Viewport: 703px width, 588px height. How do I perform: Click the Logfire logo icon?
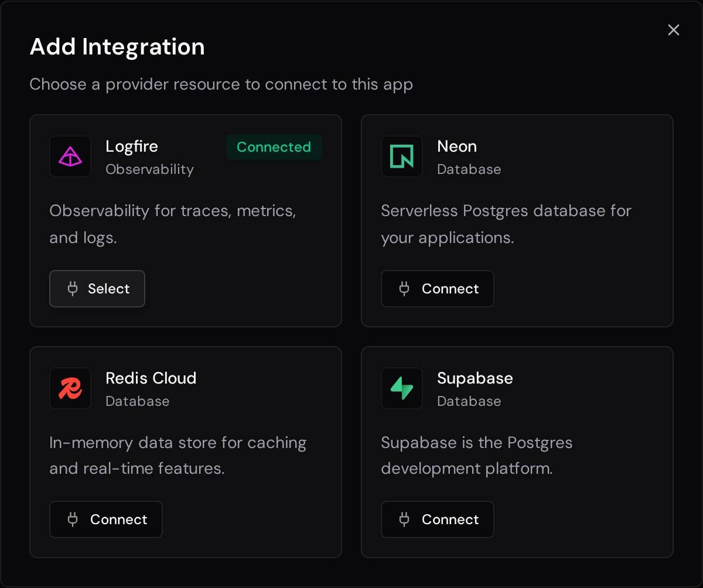[70, 156]
